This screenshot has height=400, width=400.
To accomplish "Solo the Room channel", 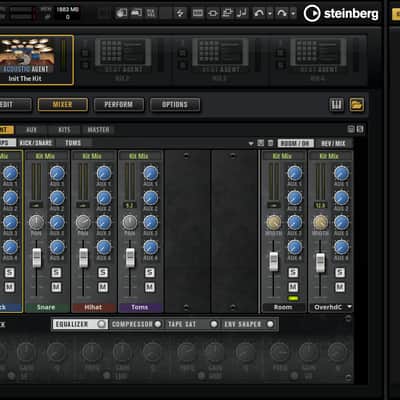I will coord(293,273).
